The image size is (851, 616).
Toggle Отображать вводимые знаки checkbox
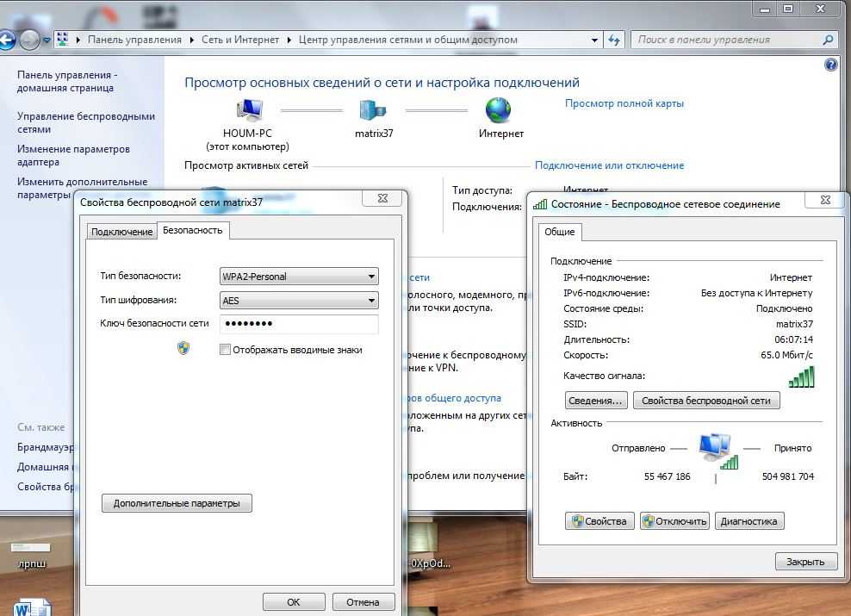pyautogui.click(x=225, y=350)
